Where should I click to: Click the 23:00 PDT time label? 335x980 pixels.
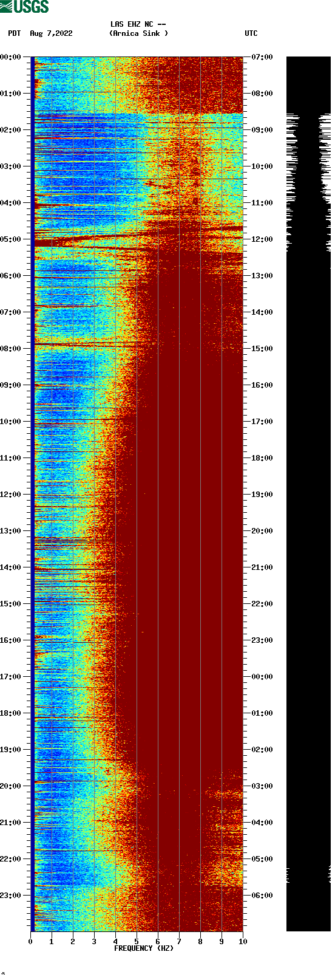[x=11, y=896]
